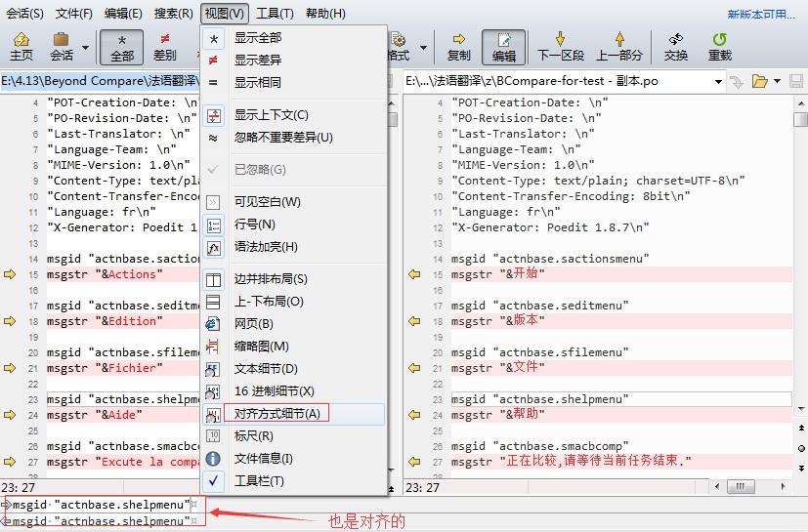Screen dimensions: 808x532
Task: Toggle 可见空白(W) visible whitespace option
Action: tap(294, 201)
